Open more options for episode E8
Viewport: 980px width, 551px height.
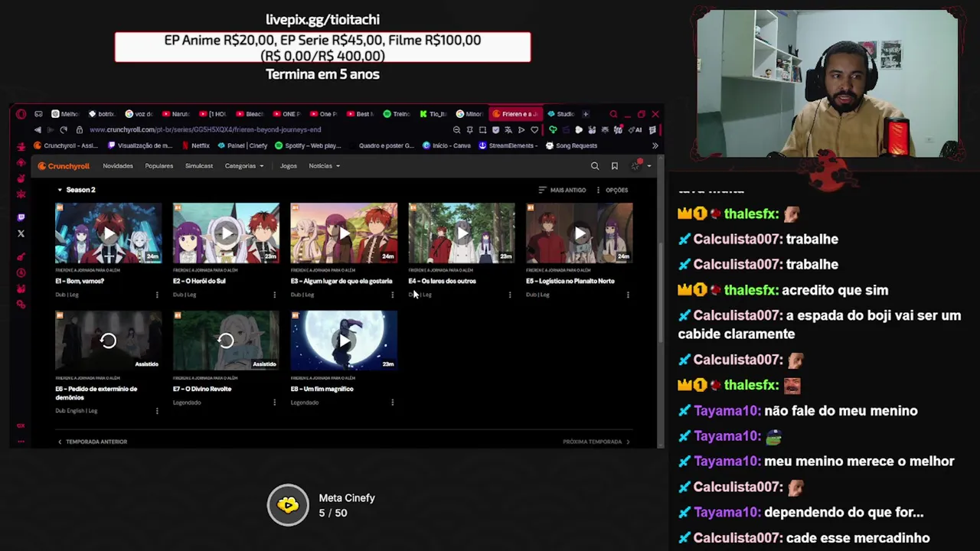(x=393, y=403)
